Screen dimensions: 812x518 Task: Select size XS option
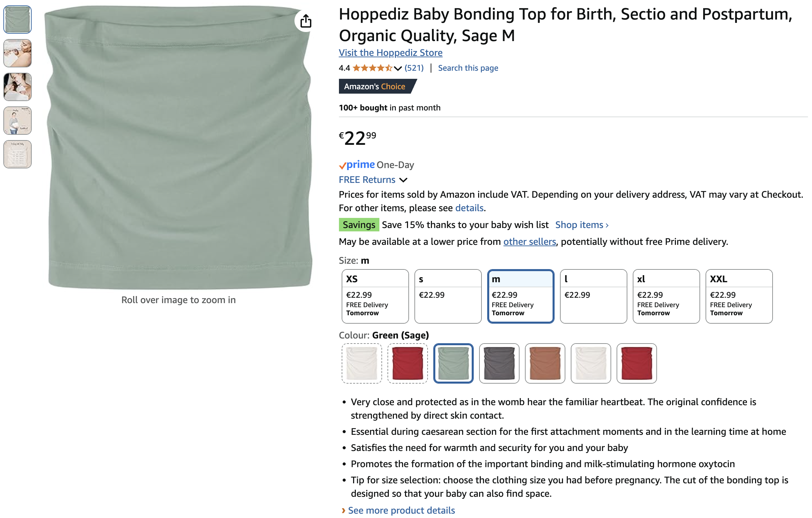pyautogui.click(x=375, y=296)
